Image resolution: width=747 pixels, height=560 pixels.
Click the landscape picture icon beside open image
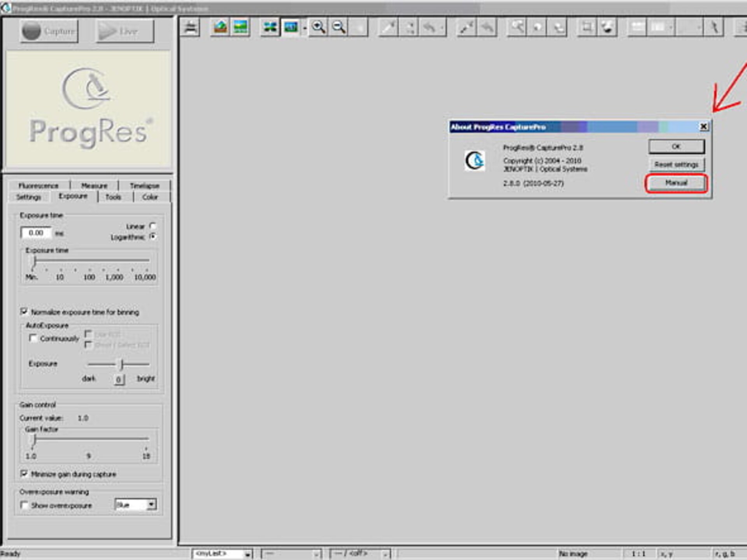[240, 27]
